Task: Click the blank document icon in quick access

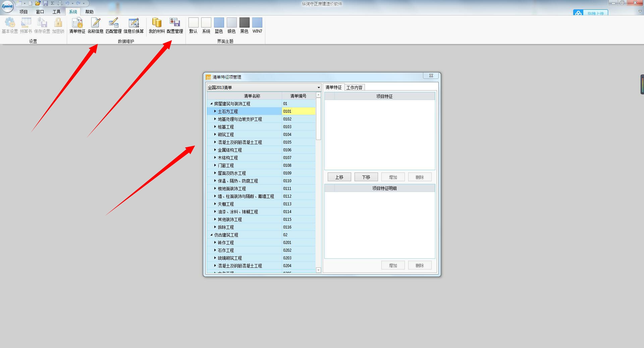Action: pyautogui.click(x=30, y=3)
